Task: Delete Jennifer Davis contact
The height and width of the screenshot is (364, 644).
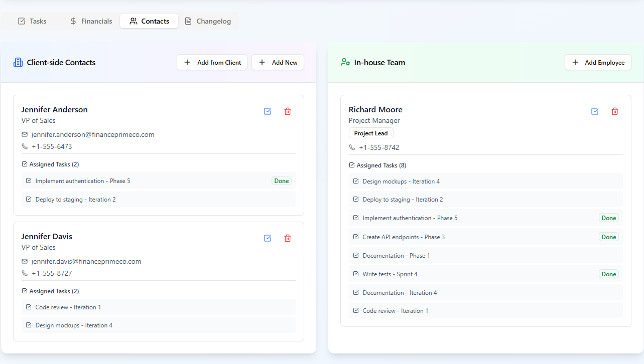Action: click(288, 238)
